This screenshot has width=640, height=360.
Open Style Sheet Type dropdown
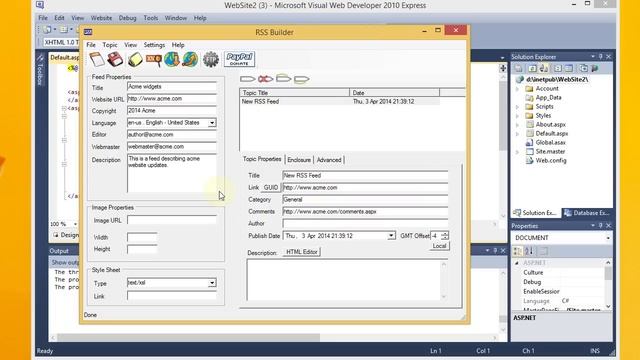[x=212, y=283]
